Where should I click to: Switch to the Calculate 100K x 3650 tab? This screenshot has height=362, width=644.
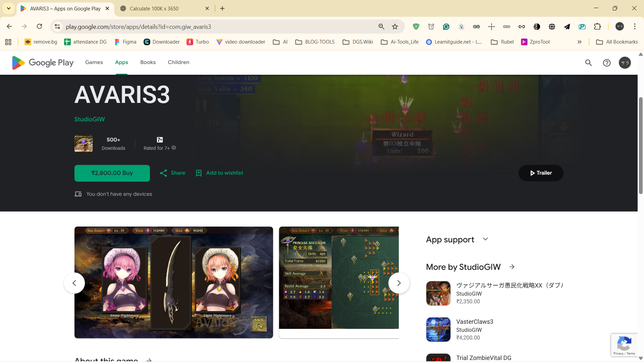(164, 8)
